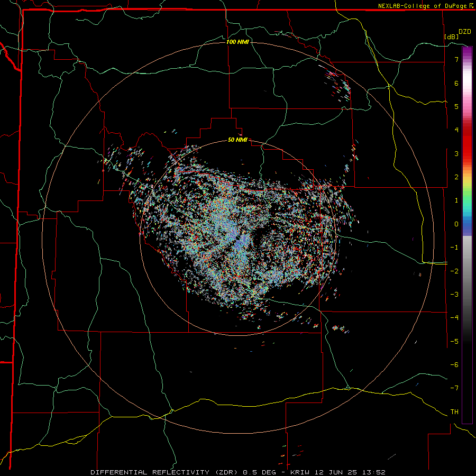This screenshot has width=476, height=476.
Task: Click the 0 value on the color scale
Action: 456,224
